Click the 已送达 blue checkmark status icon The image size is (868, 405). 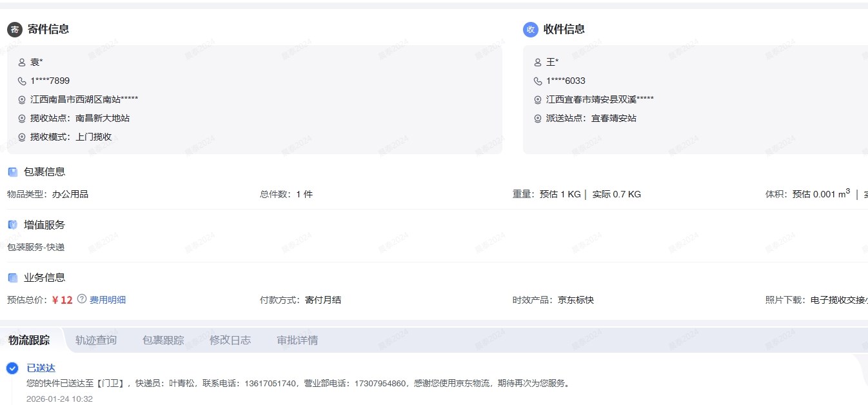12,368
